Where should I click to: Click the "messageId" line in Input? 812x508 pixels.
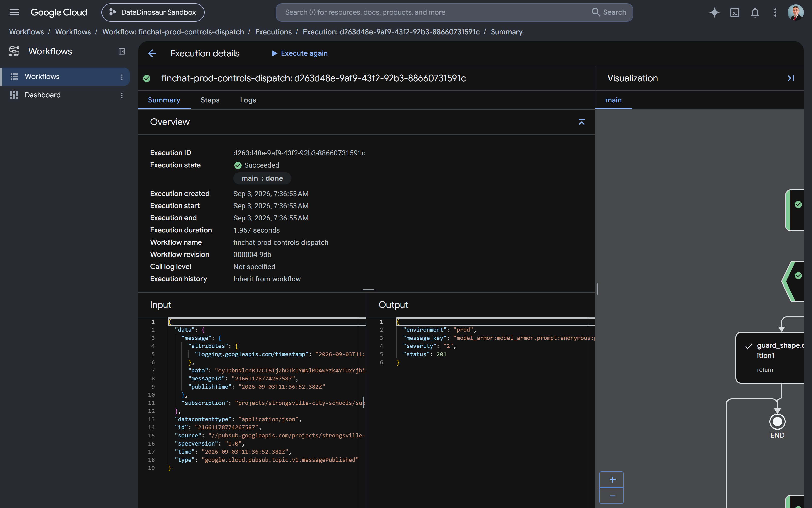[243, 379]
